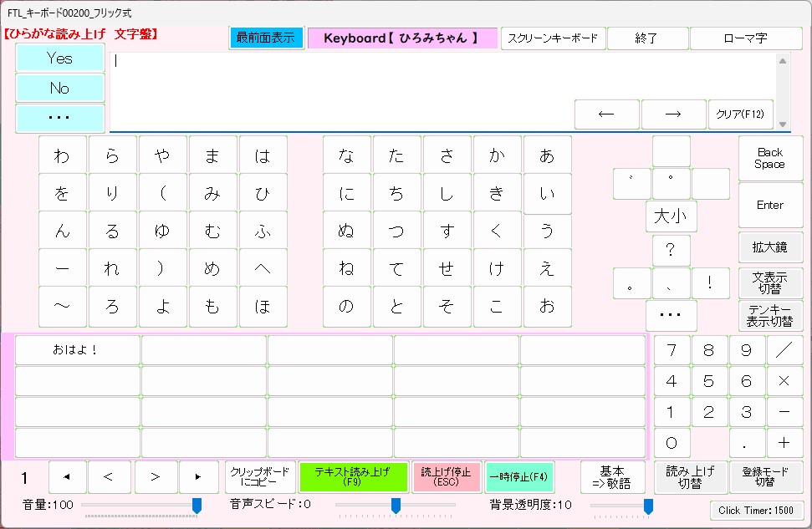Click the left arrow cursor button
Image resolution: width=812 pixels, height=529 pixels.
coord(606,114)
